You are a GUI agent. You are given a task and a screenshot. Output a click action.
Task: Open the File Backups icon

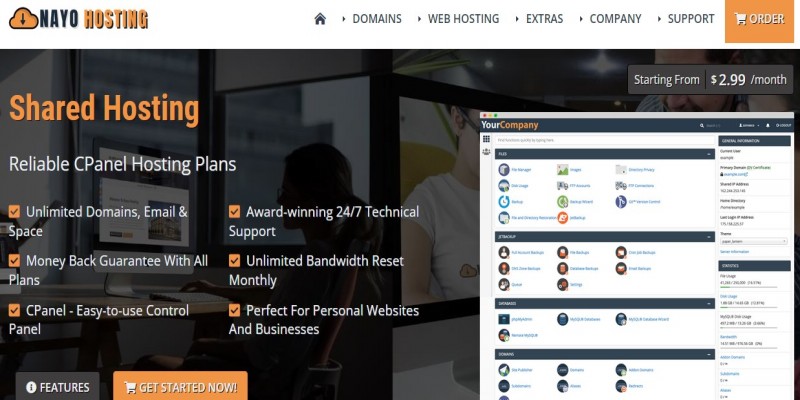[x=562, y=252]
